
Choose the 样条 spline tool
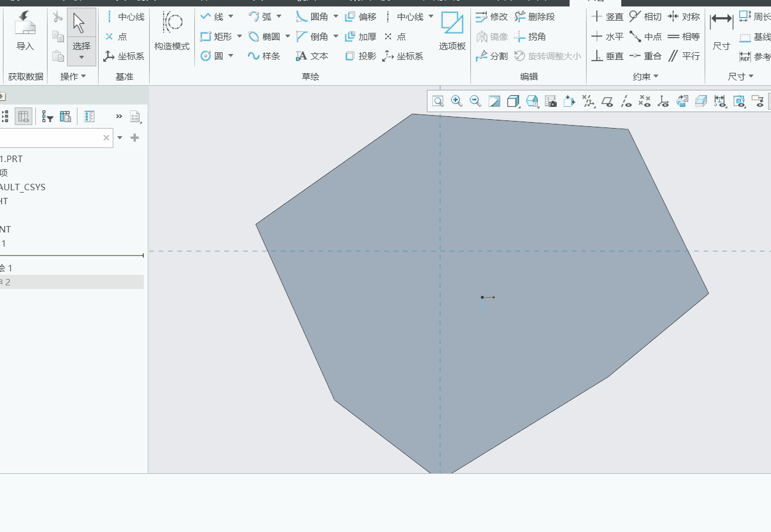pos(264,56)
